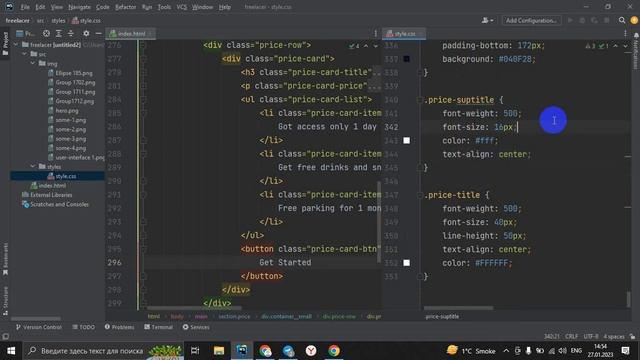Open the Bookmarks side panel
The height and width of the screenshot is (360, 640).
pos(5,259)
